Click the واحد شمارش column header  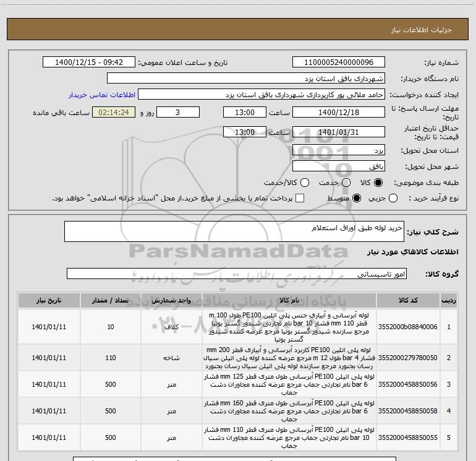[x=171, y=301]
